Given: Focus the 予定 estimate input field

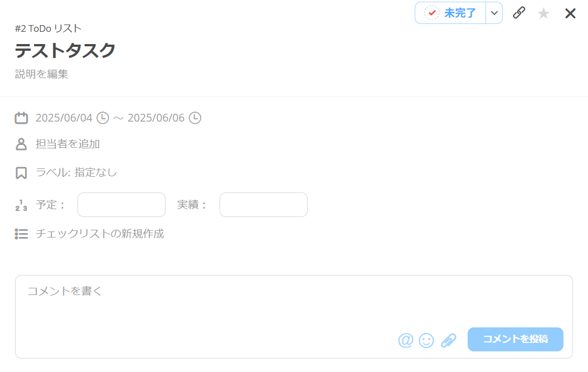Looking at the screenshot, I should pyautogui.click(x=122, y=205).
